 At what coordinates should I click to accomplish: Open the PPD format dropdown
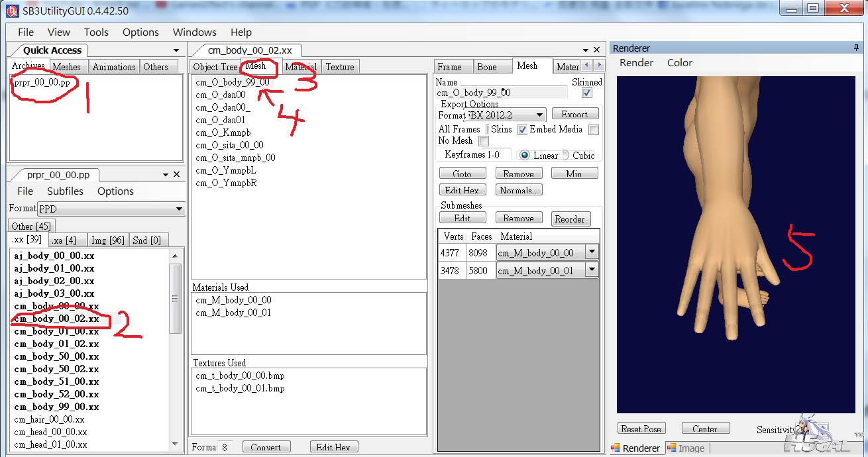coord(178,209)
